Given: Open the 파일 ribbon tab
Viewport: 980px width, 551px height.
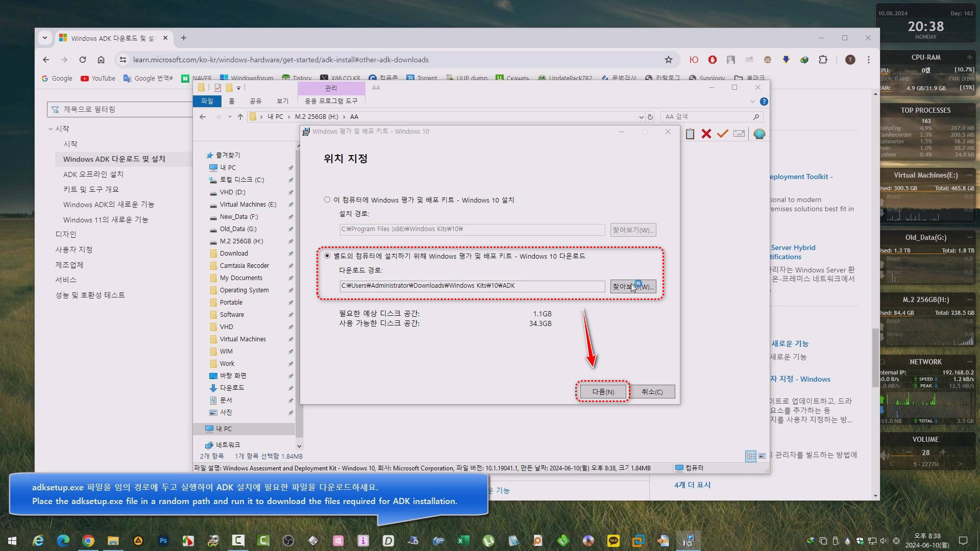Looking at the screenshot, I should pos(207,101).
